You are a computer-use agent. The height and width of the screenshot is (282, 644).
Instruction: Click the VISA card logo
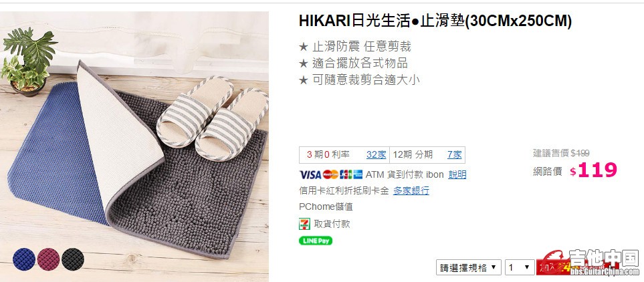coord(310,174)
